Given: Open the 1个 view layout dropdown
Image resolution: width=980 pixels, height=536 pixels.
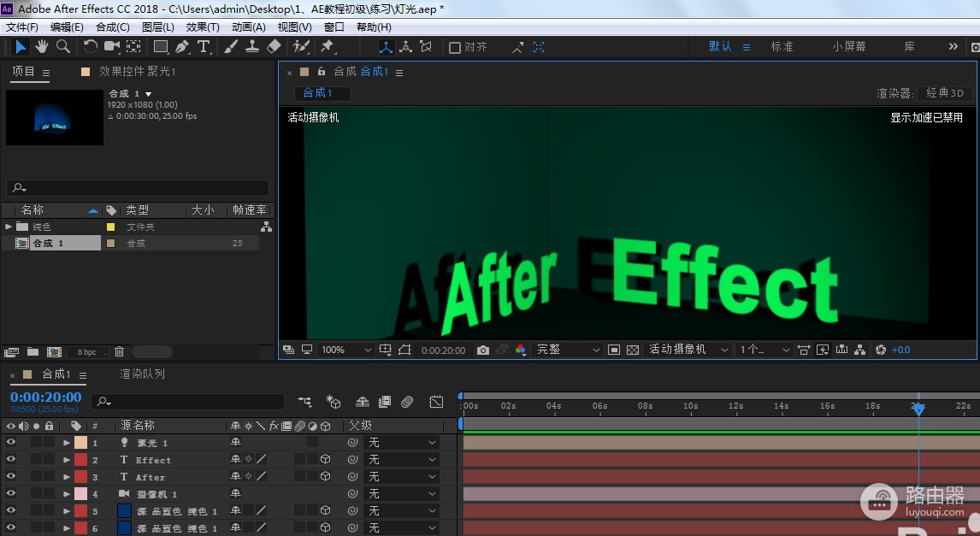Looking at the screenshot, I should tap(764, 350).
